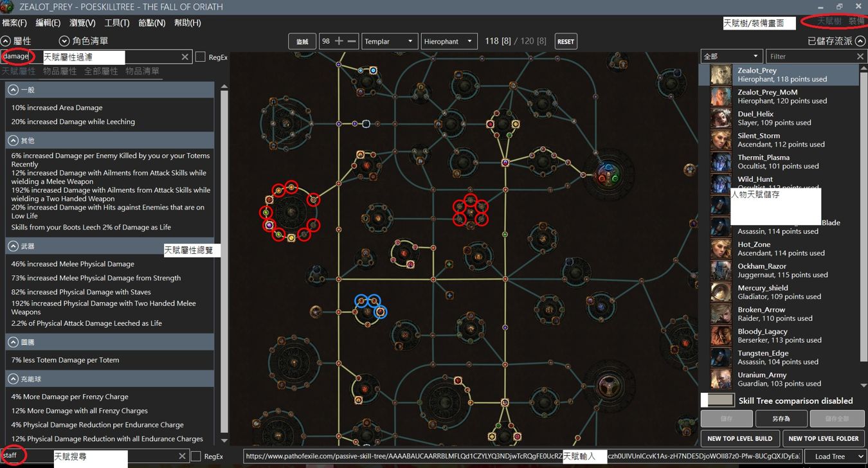Screen dimensions: 868x468
Task: Select the Ockham_Razor Juggernaut portrait
Action: [721, 271]
